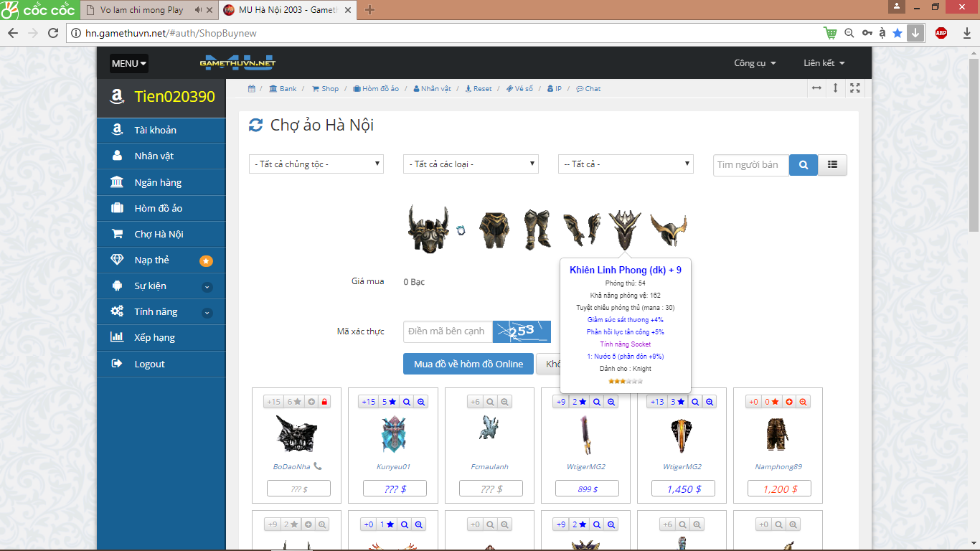The height and width of the screenshot is (551, 980).
Task: Click the 1,450 $ price button
Action: (x=684, y=489)
